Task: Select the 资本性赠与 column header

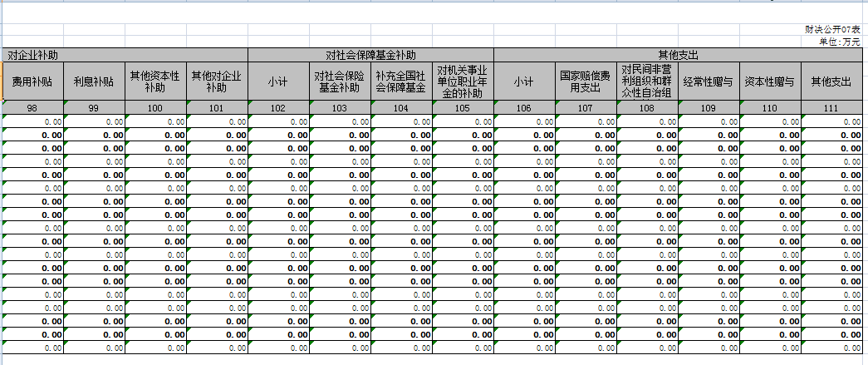Action: (x=770, y=81)
